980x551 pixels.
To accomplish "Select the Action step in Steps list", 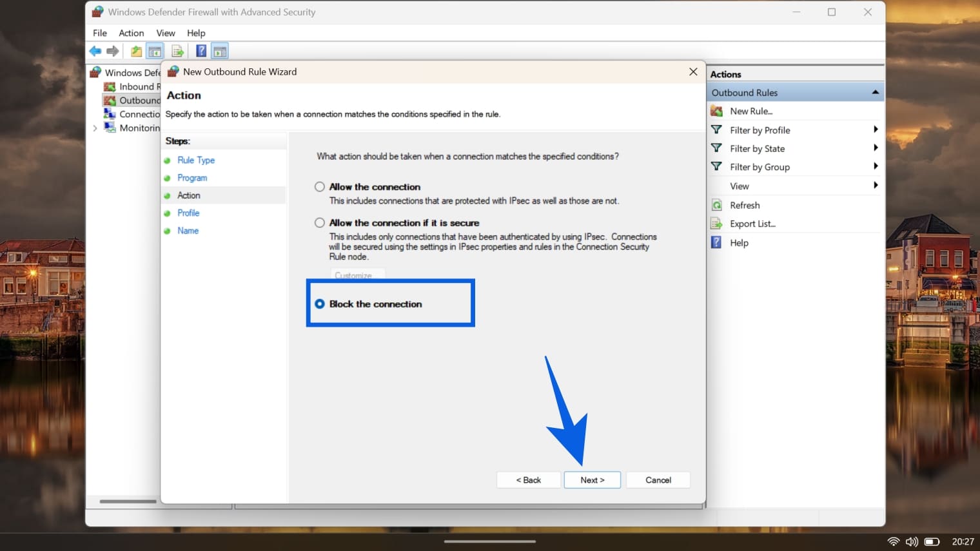I will click(188, 195).
